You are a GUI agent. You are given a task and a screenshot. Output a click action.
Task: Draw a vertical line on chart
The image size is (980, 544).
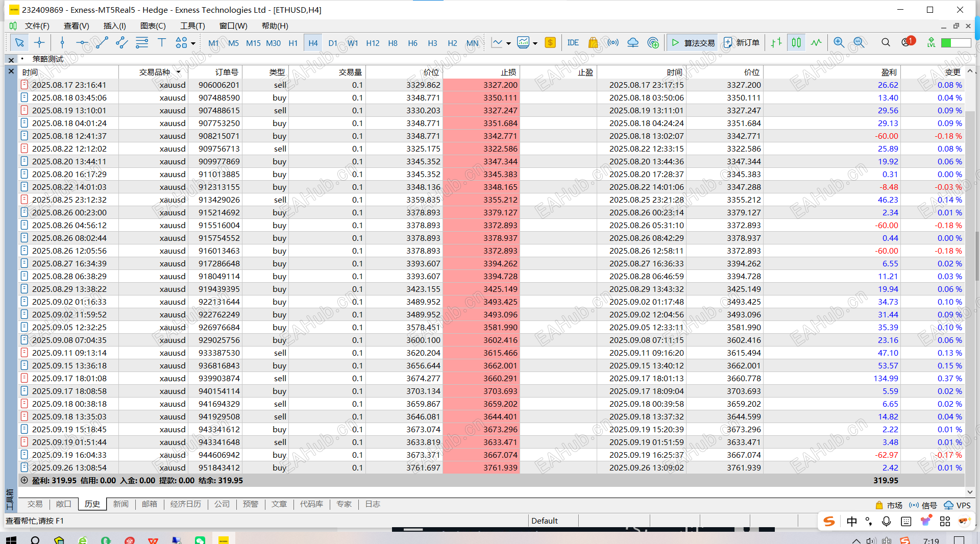pos(62,43)
